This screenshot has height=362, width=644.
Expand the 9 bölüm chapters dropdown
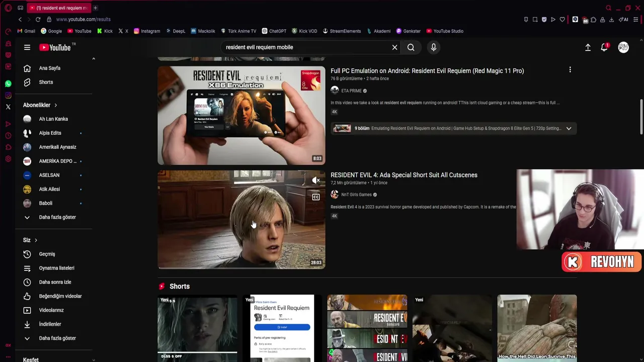(x=569, y=128)
